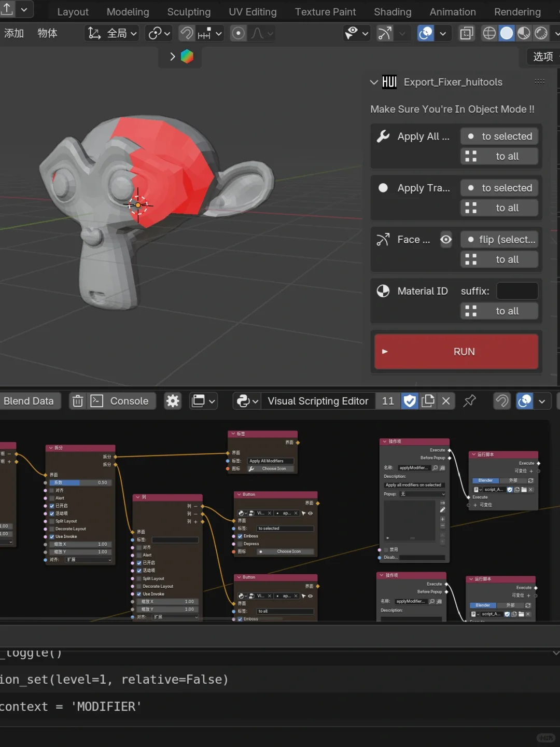Click the suffix input field
560x747 pixels.
pyautogui.click(x=517, y=291)
